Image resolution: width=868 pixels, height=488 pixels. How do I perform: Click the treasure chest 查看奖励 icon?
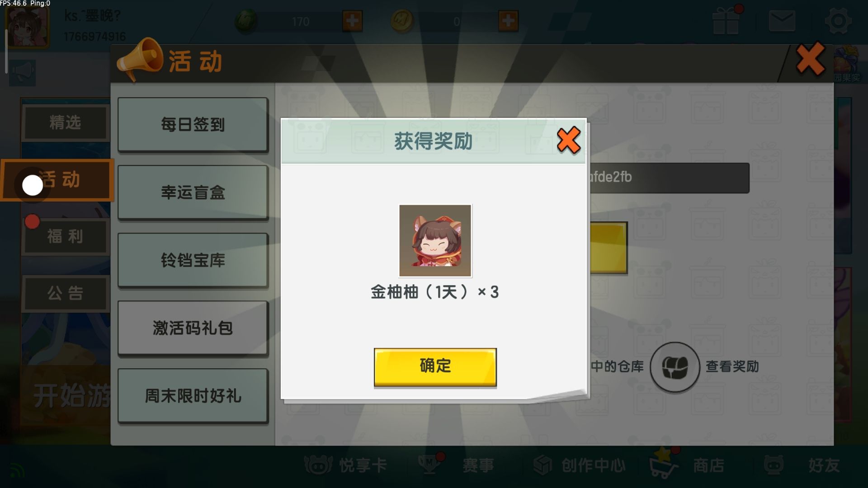tap(675, 367)
